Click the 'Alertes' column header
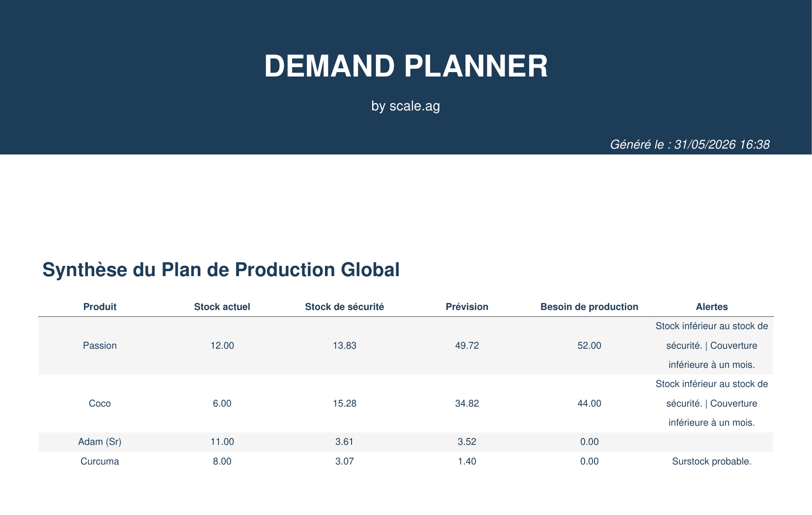Viewport: 812px width, 515px height. [712, 307]
